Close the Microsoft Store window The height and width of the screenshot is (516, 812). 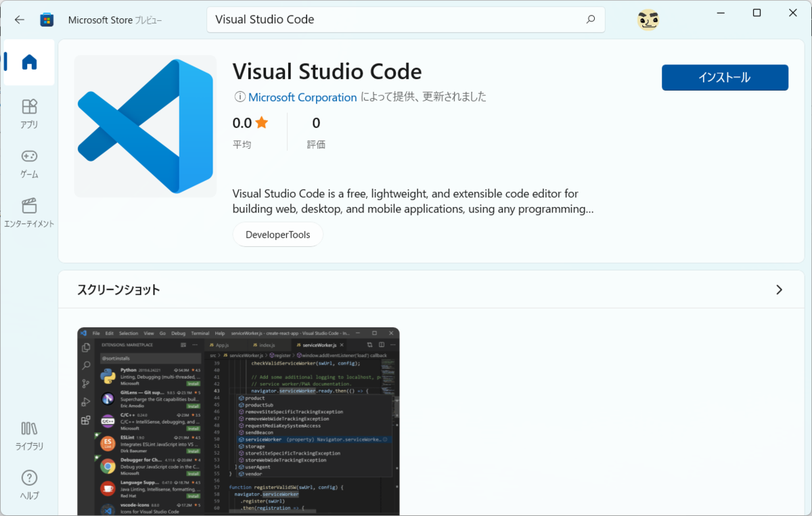(793, 13)
